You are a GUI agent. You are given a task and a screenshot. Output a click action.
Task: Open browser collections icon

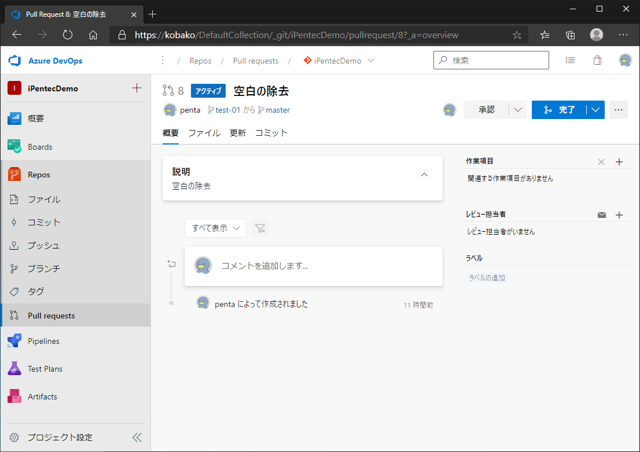(570, 35)
